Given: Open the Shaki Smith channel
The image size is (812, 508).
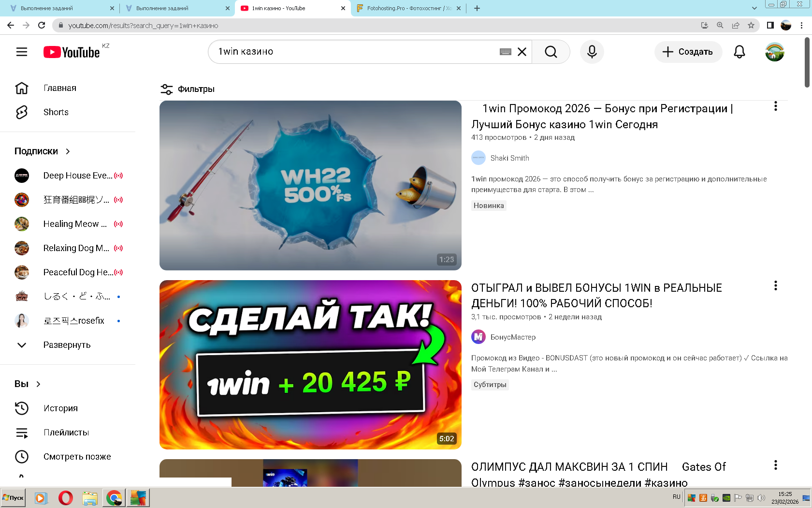Looking at the screenshot, I should 509,158.
